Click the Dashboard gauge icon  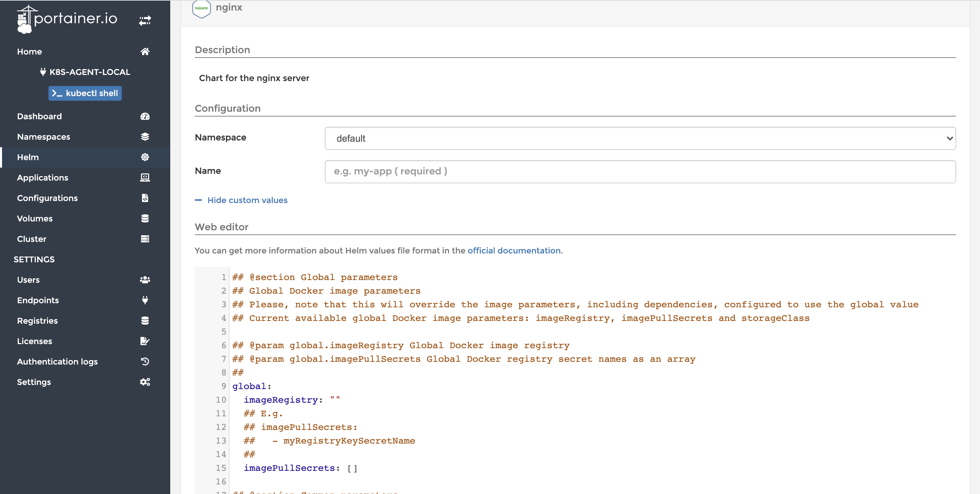145,116
